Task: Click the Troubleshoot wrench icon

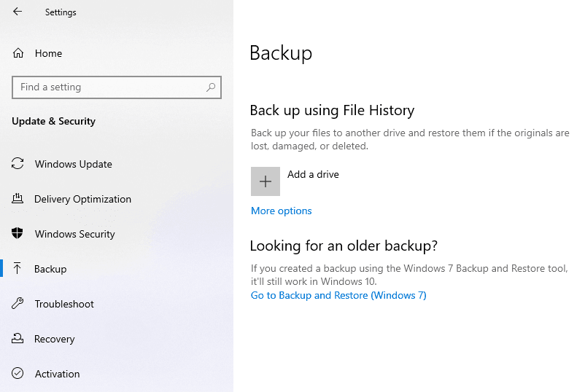Action: click(x=18, y=304)
